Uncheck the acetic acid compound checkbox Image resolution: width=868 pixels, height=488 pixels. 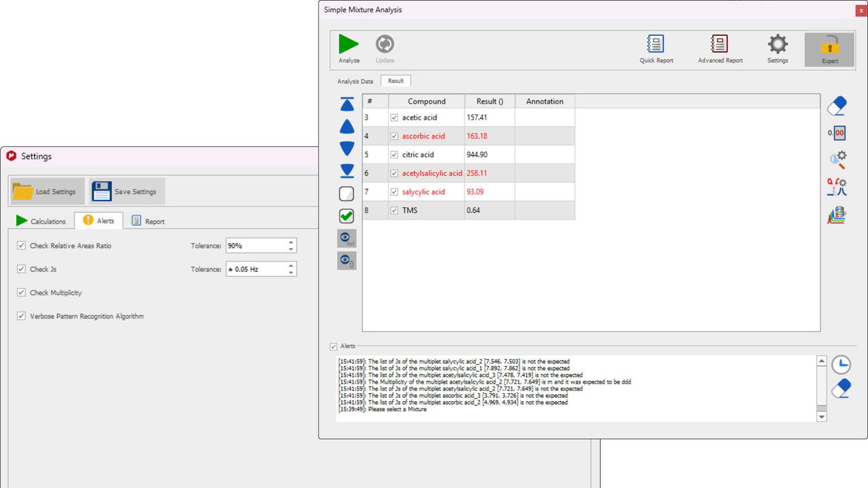tap(394, 117)
